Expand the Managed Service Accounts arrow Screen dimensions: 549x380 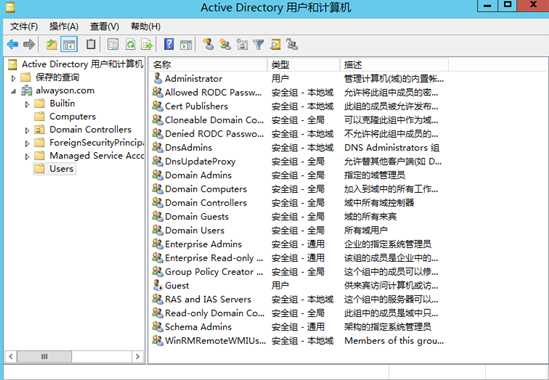(x=27, y=156)
